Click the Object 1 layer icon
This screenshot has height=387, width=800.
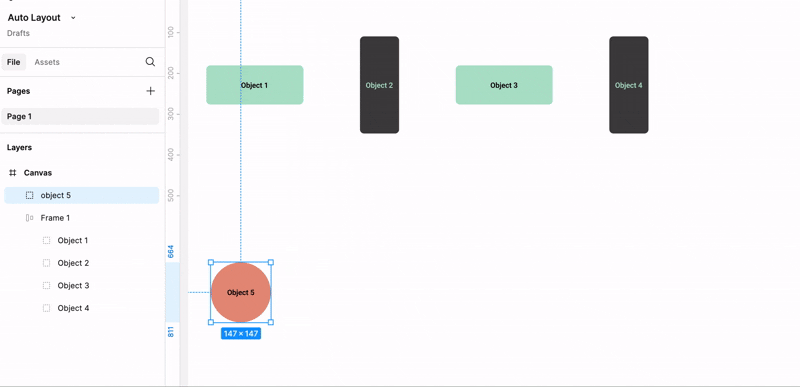coord(46,240)
